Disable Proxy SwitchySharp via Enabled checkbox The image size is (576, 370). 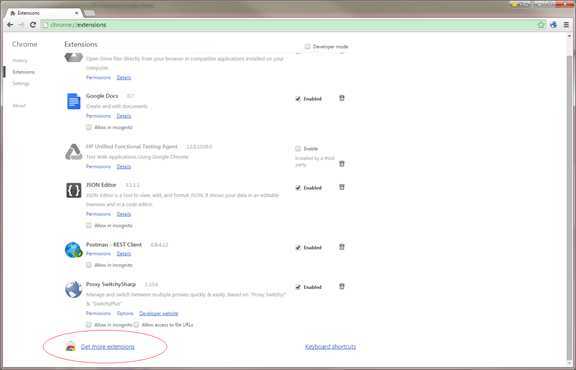[x=298, y=287]
